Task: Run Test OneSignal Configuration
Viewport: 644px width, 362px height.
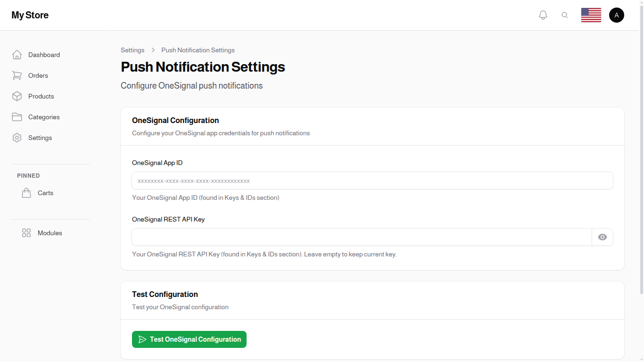Action: 189,339
